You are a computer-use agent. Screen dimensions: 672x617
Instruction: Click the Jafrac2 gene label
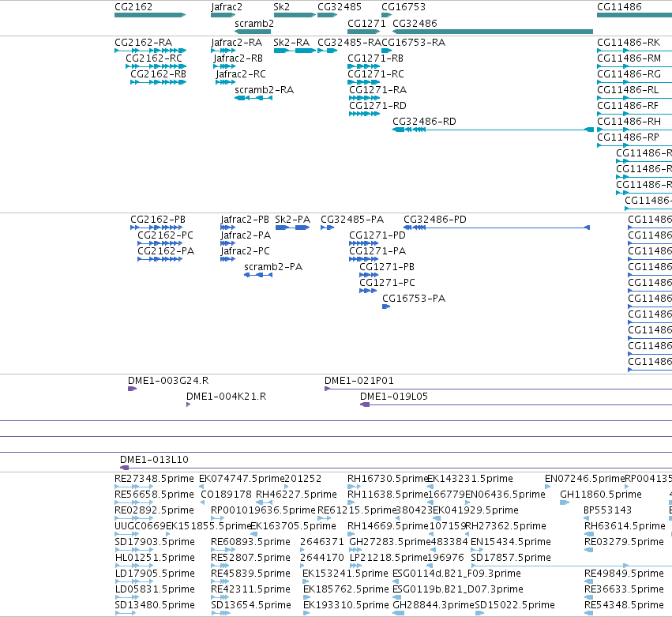pos(227,7)
